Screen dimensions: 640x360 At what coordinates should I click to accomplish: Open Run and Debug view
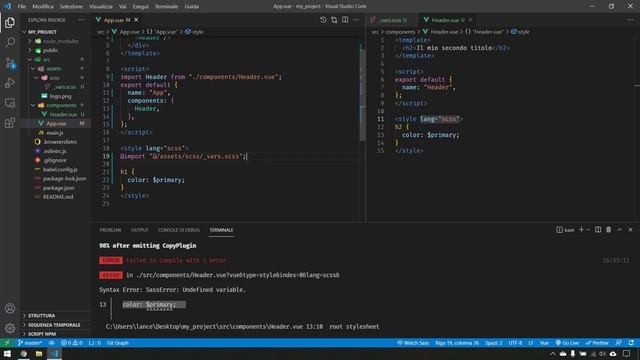[10, 83]
